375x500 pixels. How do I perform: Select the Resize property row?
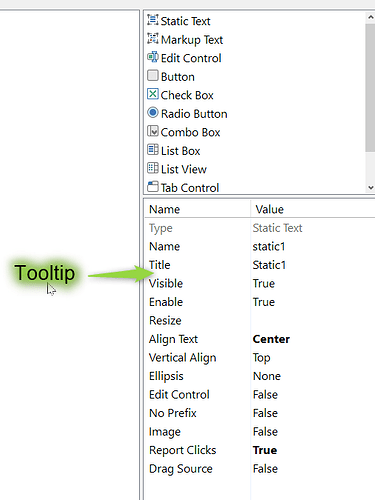click(x=260, y=321)
